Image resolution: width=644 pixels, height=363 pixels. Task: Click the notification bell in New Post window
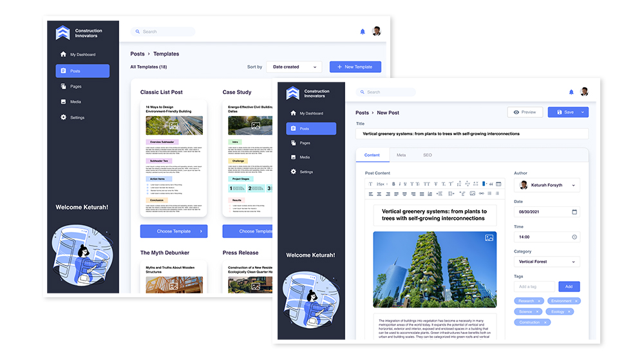pos(571,92)
